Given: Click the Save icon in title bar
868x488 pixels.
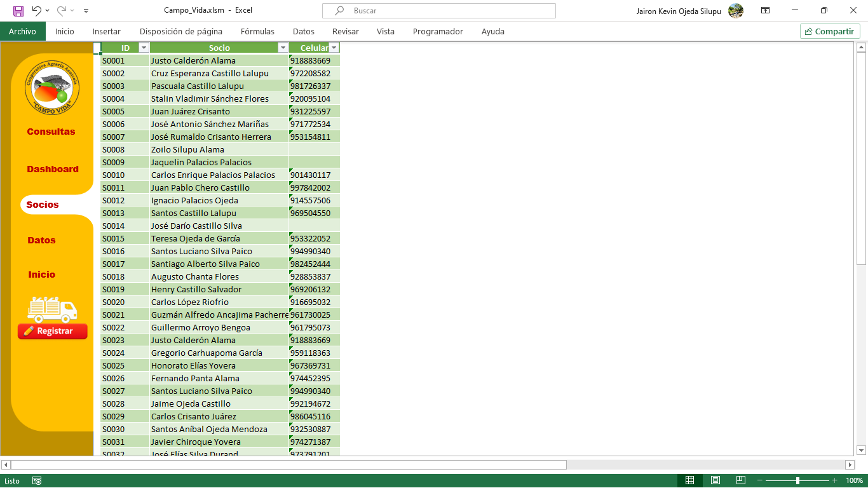Looking at the screenshot, I should tap(18, 11).
